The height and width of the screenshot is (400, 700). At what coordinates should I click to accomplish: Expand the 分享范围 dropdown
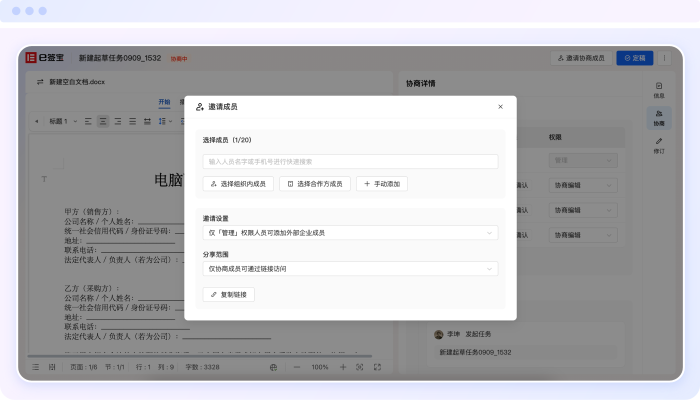(x=350, y=269)
